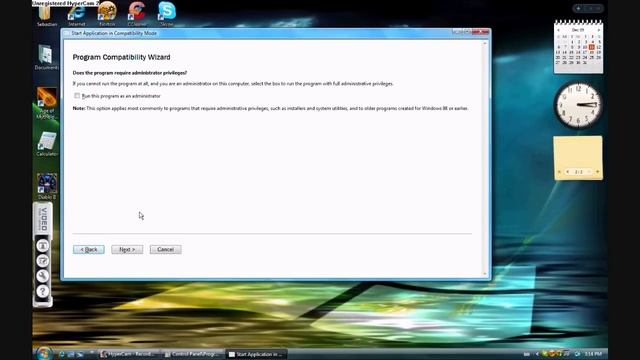The width and height of the screenshot is (640, 360).
Task: Switch to Control Panel taskbar button
Action: tap(193, 354)
